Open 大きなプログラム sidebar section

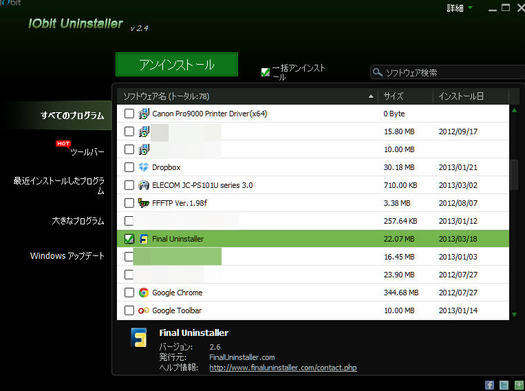click(78, 221)
